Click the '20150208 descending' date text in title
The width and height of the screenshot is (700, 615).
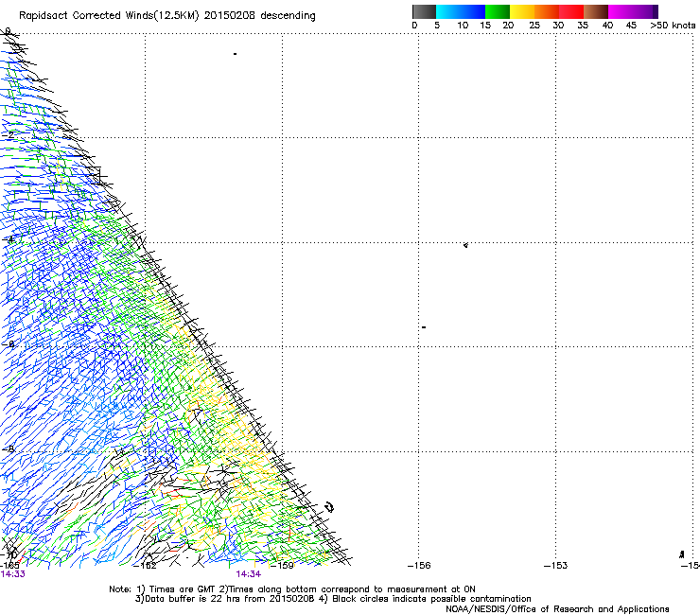(260, 16)
